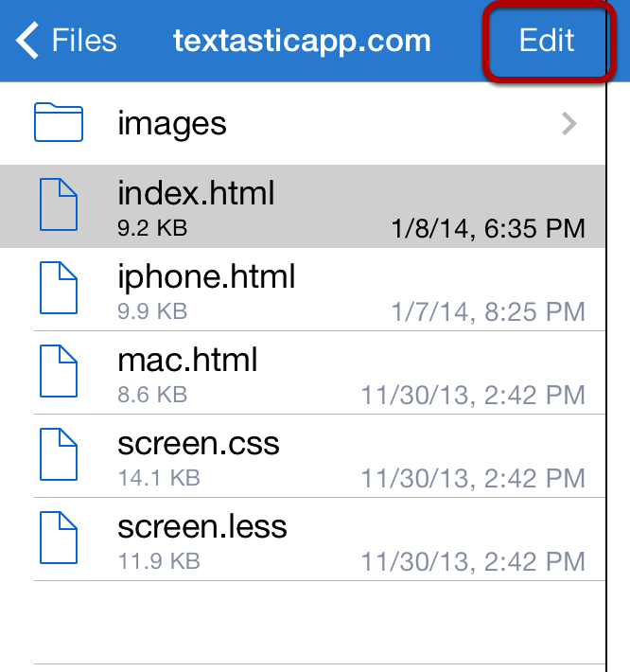
Task: Click the iphone.html document icon
Action: [59, 288]
